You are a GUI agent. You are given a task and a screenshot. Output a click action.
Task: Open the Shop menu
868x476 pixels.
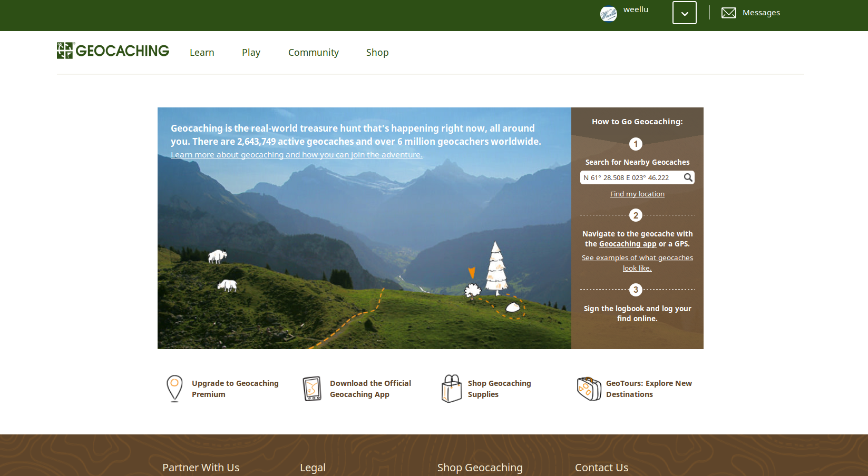(377, 53)
